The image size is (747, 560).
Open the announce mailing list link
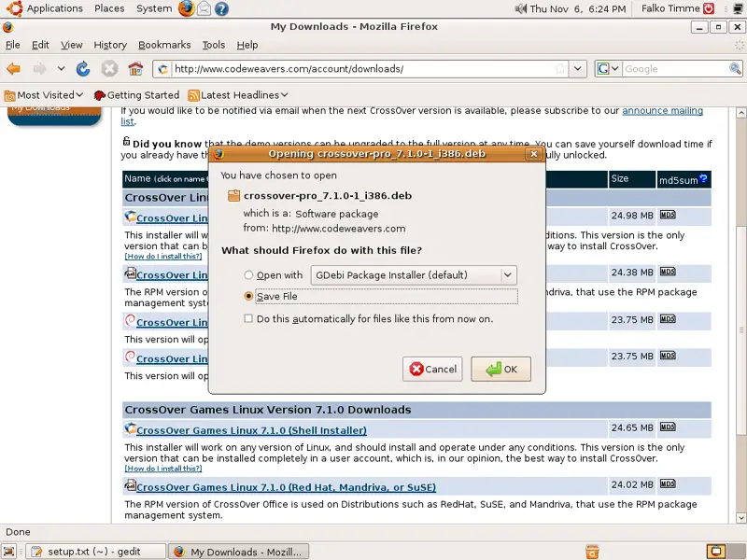662,110
